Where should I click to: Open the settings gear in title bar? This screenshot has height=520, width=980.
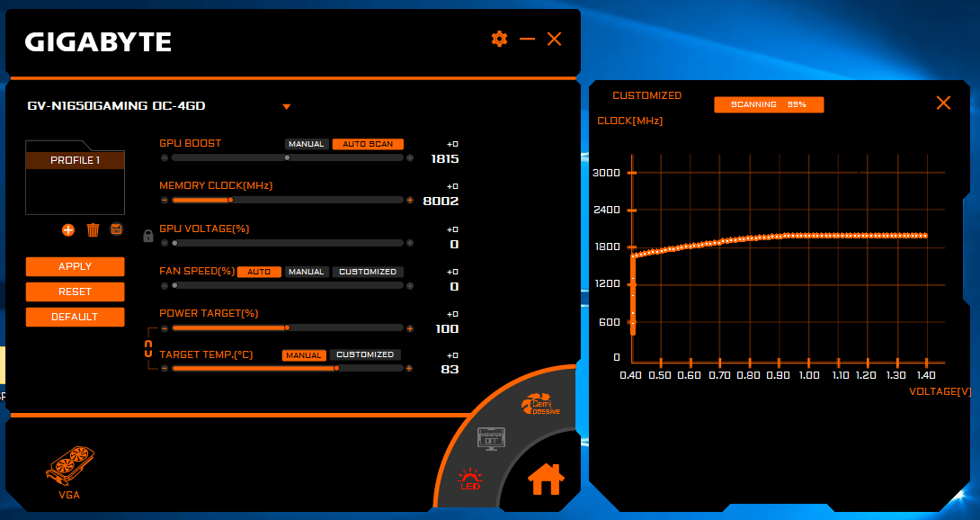click(499, 39)
